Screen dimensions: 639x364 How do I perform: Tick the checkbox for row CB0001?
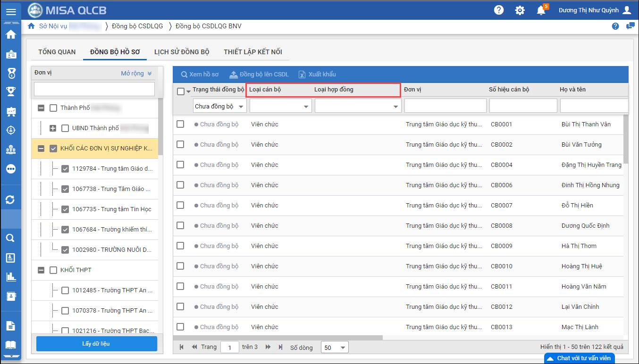(x=180, y=124)
